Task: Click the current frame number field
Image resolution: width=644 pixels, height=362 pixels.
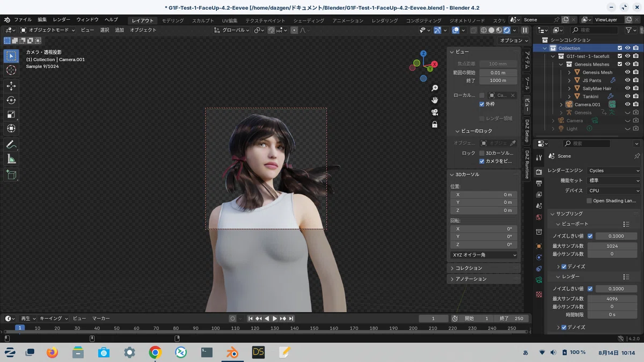Action: pyautogui.click(x=433, y=319)
